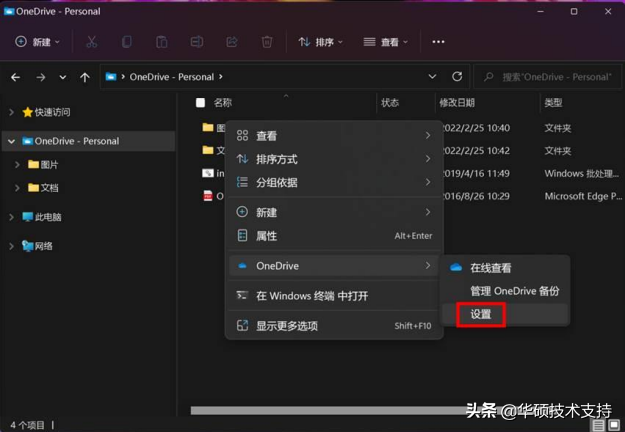The height and width of the screenshot is (432, 625).
Task: Click the OneDrive cloud icon in title bar
Action: pos(9,11)
